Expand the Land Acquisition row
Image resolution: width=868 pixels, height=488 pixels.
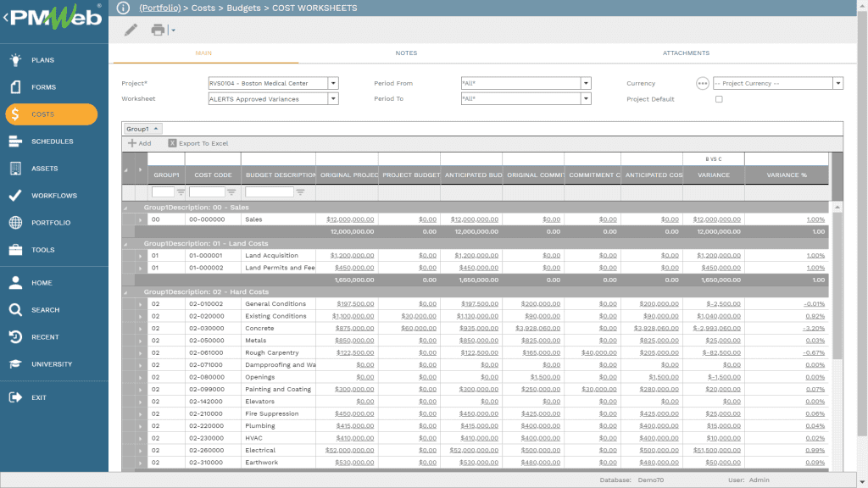[x=141, y=256]
